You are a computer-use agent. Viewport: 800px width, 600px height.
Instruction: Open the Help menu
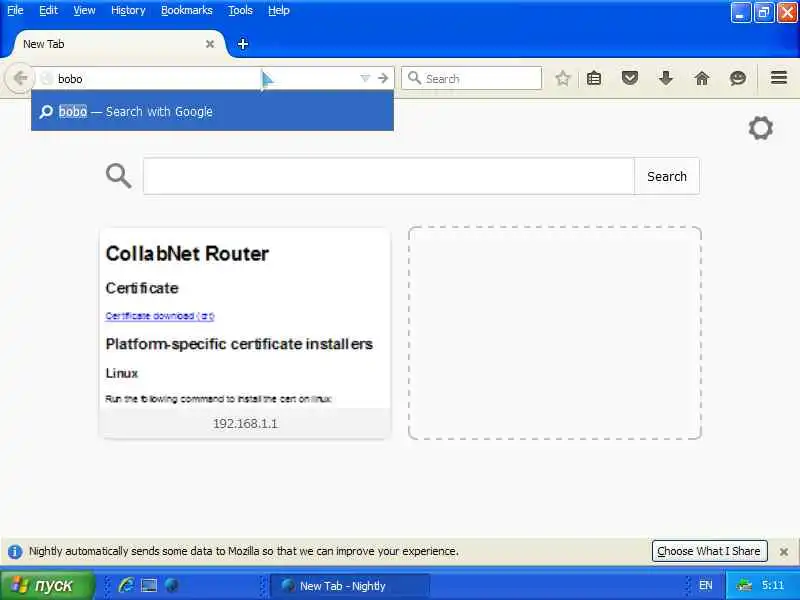pyautogui.click(x=279, y=10)
